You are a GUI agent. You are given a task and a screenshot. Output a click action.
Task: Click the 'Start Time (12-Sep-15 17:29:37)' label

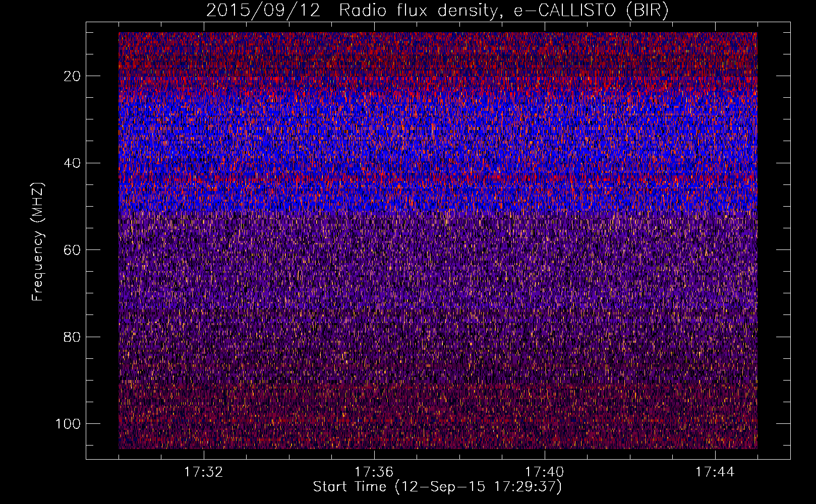point(437,487)
